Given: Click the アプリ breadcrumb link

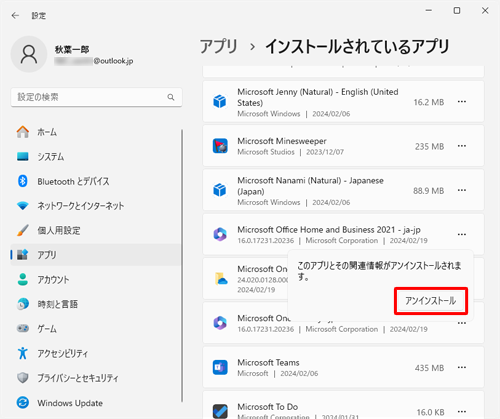Looking at the screenshot, I should tap(219, 46).
